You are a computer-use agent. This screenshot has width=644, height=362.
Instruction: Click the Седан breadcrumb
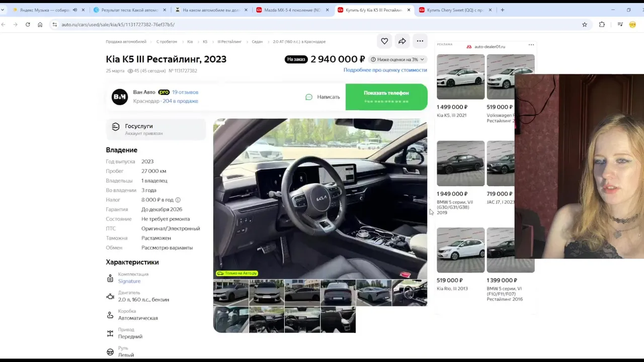(x=257, y=42)
